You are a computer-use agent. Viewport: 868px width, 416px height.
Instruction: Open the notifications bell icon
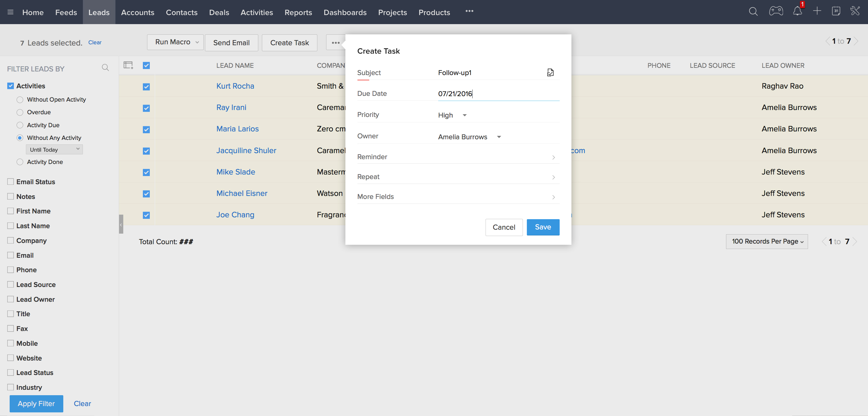(x=797, y=11)
